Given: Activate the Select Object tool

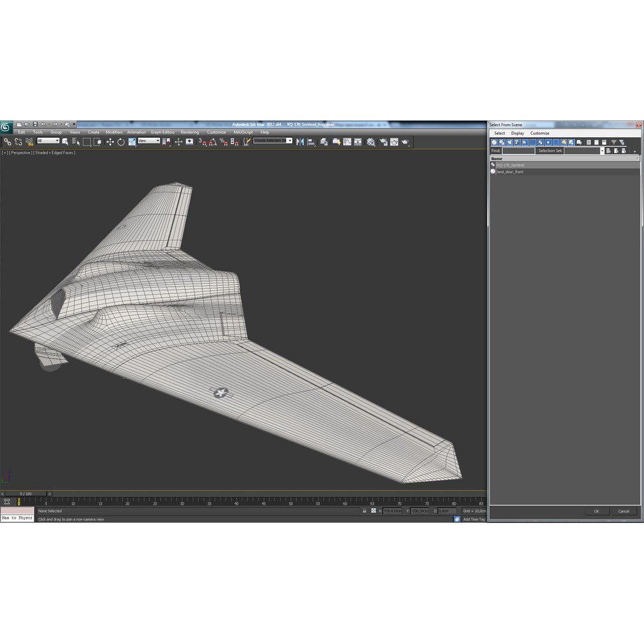Looking at the screenshot, I should (65, 142).
